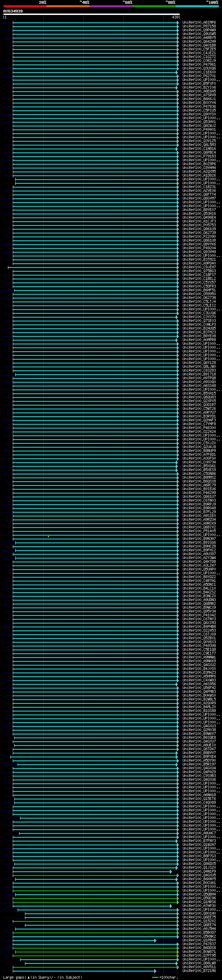The image size is (222, 980).
Task: Click the green ~80% identity legend bar
Action: pyautogui.click(x=154, y=6)
